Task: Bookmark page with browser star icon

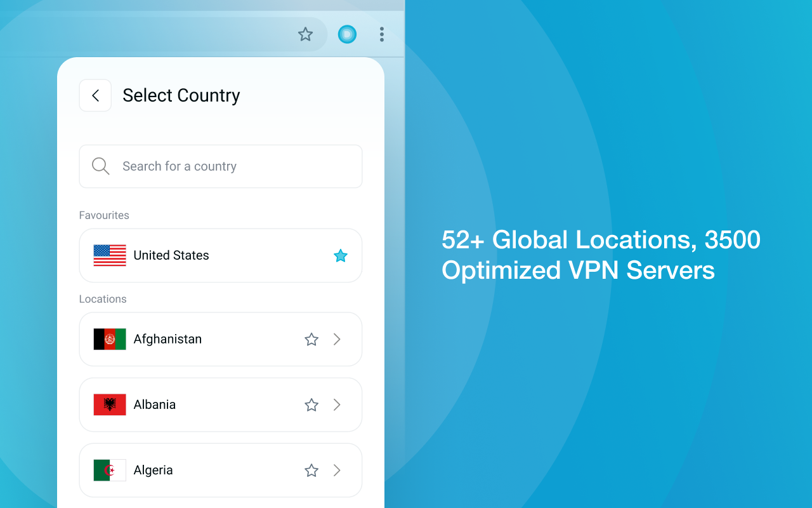Action: 306,34
